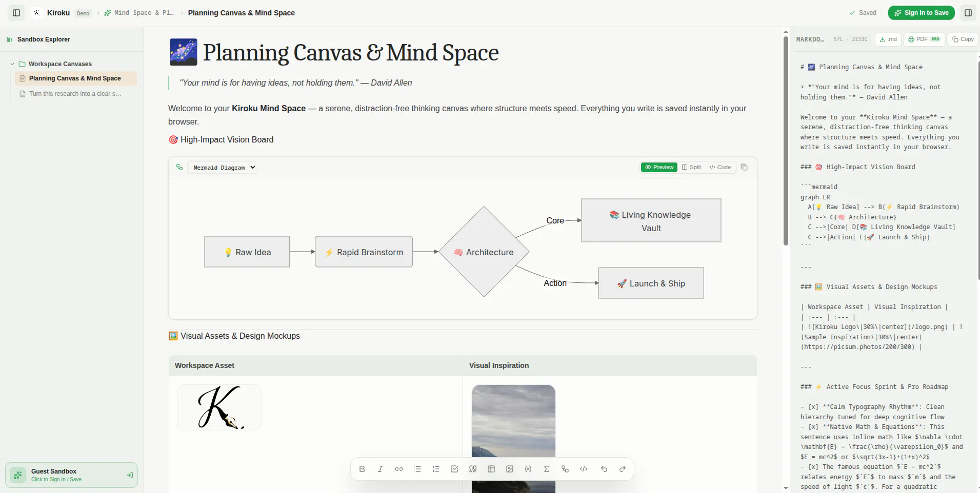This screenshot has height=493, width=980.
Task: Insert a Mermaid diagram from the toolbar
Action: 565,469
